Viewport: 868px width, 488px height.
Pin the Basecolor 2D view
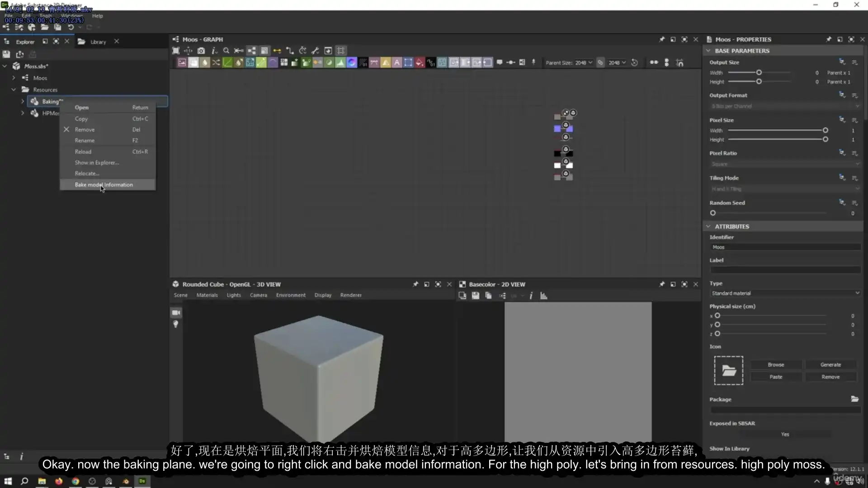click(662, 284)
